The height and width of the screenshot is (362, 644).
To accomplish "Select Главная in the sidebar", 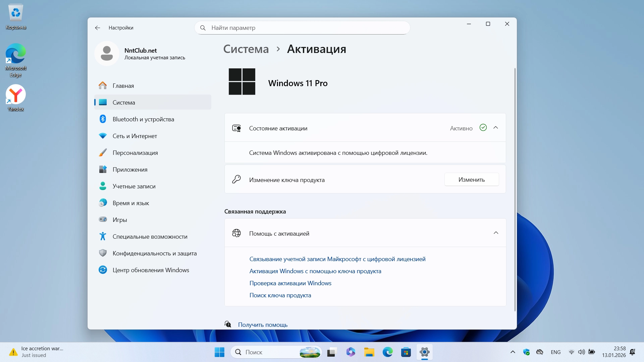I will tap(123, 86).
